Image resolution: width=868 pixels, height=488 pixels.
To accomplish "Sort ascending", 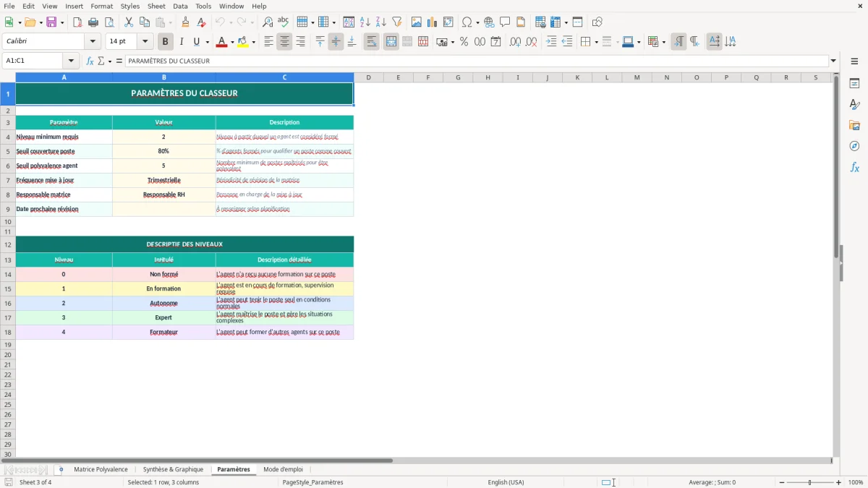I will [x=365, y=22].
